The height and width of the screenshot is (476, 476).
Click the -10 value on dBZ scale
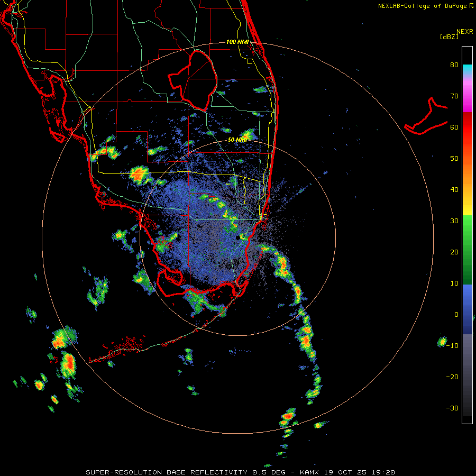pos(452,346)
